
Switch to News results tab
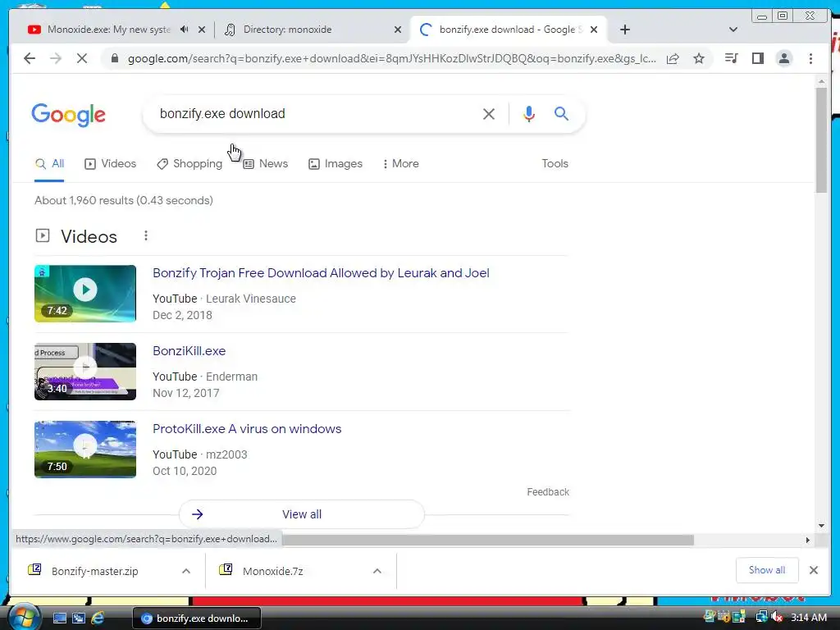[x=266, y=163]
